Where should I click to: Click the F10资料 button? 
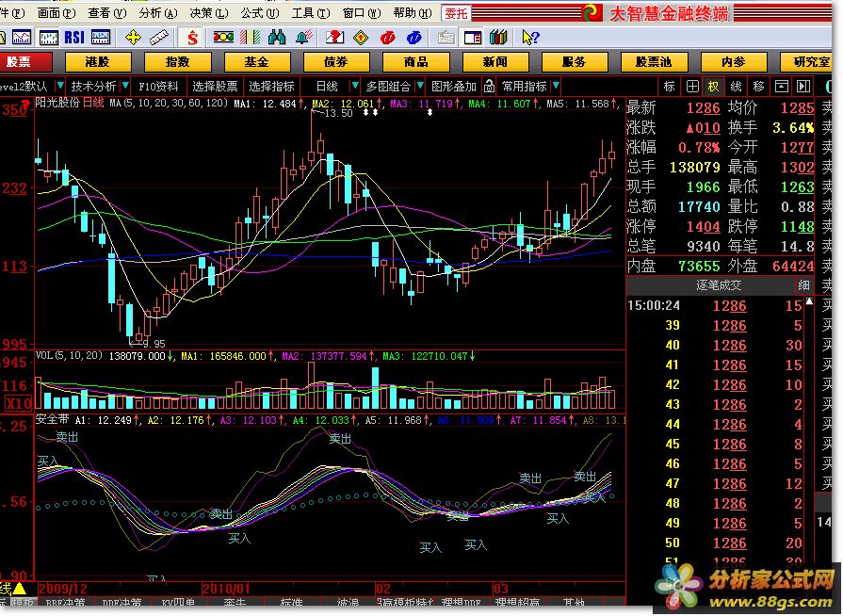158,86
